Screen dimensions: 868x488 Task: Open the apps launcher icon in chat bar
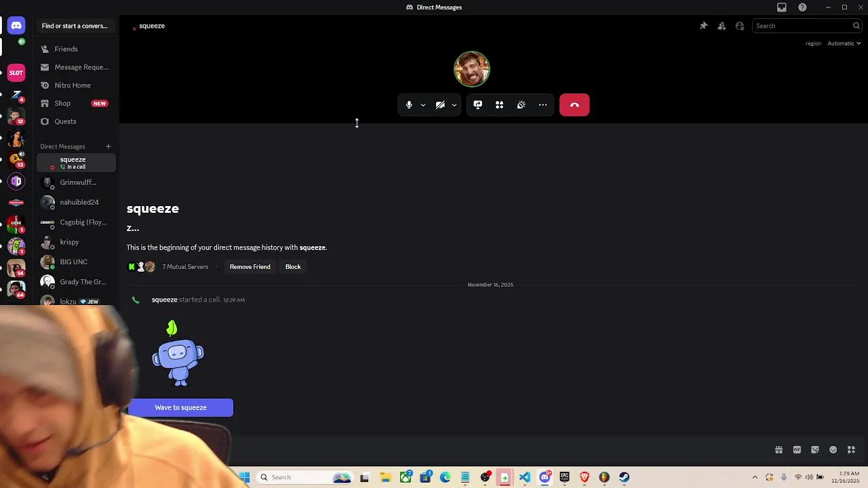click(x=851, y=449)
